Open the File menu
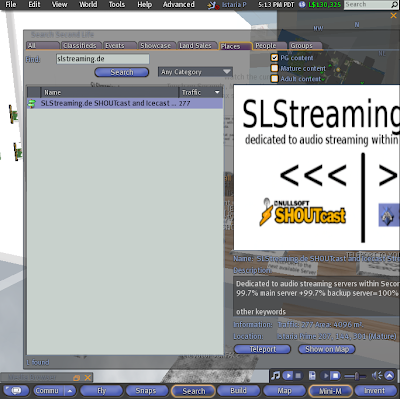Screen dimensions: 400x399 click(x=11, y=4)
